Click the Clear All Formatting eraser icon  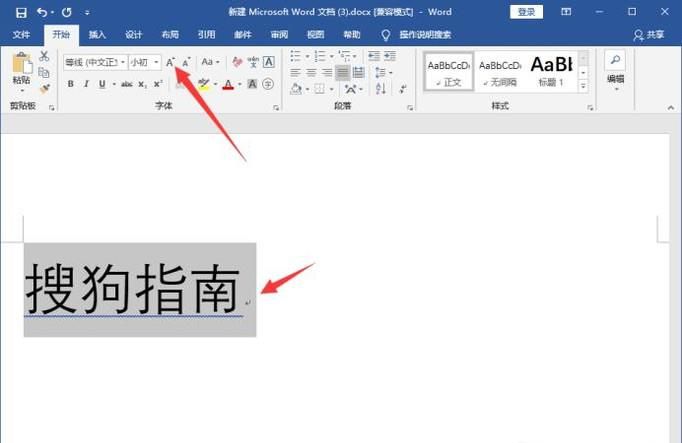click(x=237, y=62)
